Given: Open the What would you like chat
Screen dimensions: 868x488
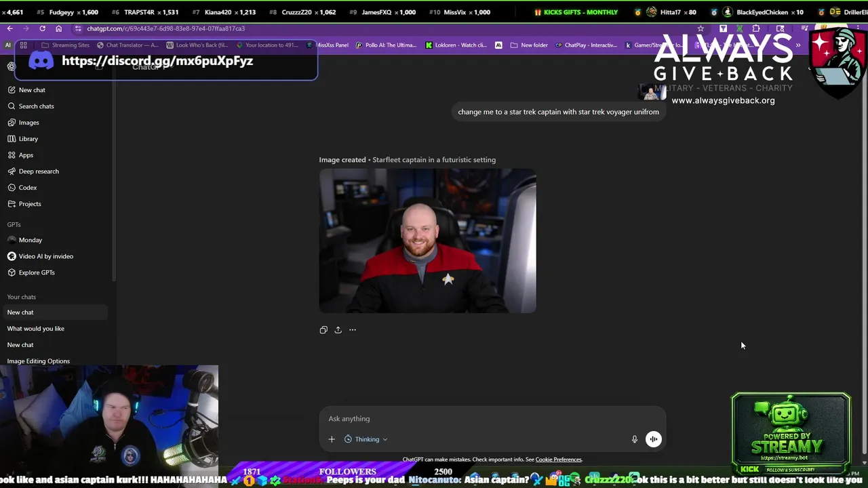Looking at the screenshot, I should click(x=36, y=329).
